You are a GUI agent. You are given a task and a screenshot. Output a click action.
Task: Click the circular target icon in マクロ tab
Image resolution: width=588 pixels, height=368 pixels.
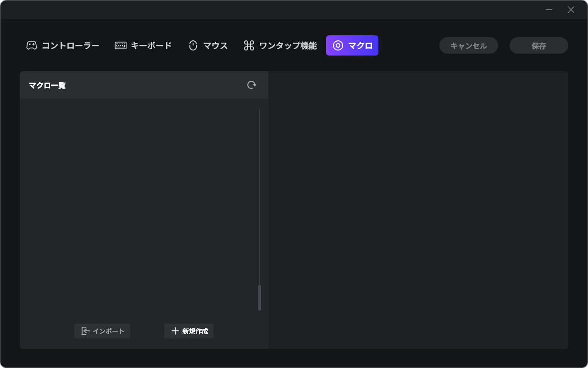[x=338, y=45]
